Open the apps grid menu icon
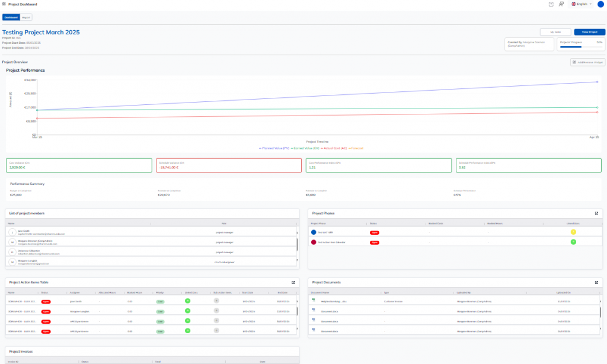607x364 pixels. point(4,4)
